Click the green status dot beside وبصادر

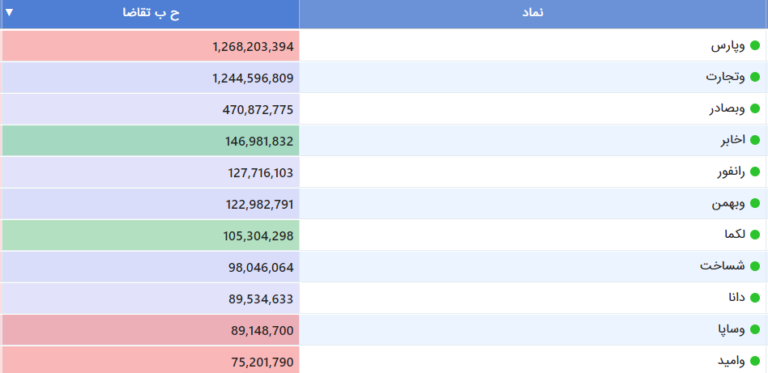click(x=755, y=109)
